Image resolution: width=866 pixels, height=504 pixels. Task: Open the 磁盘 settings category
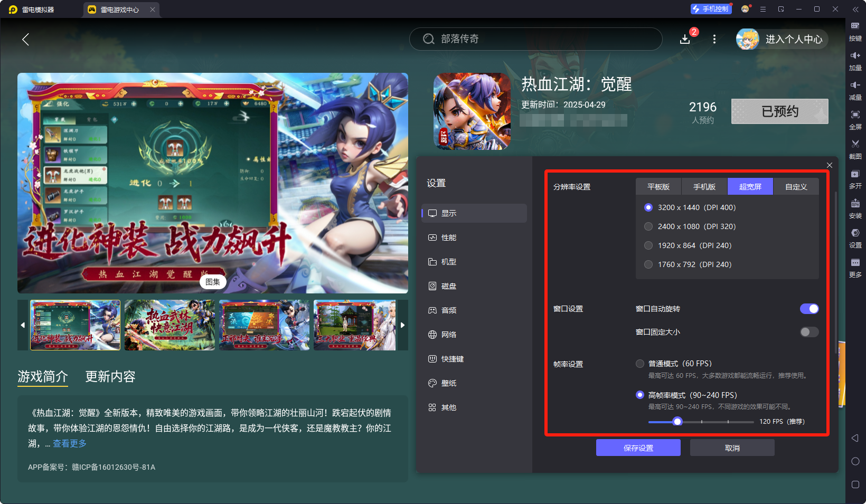point(474,286)
